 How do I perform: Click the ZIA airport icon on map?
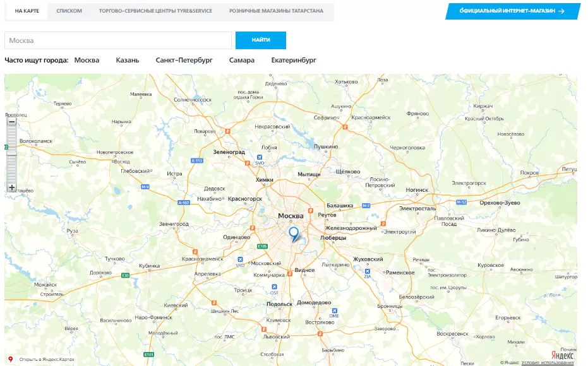click(367, 271)
